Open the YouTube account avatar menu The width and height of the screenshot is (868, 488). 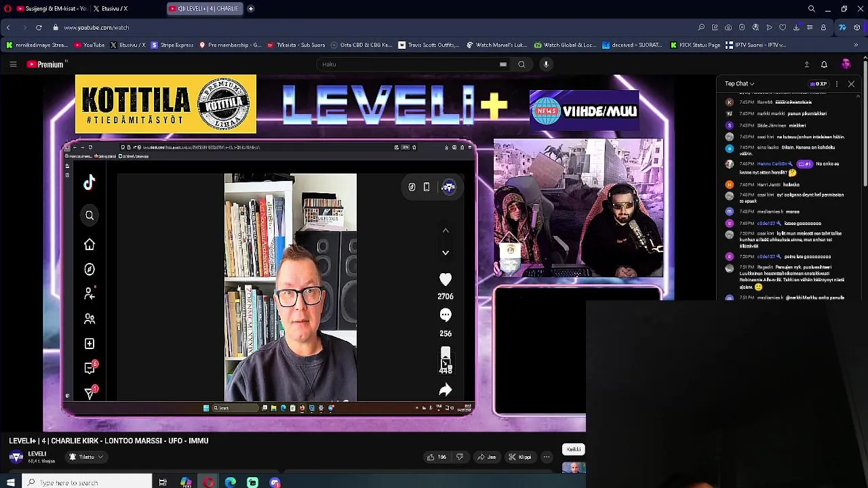click(846, 64)
